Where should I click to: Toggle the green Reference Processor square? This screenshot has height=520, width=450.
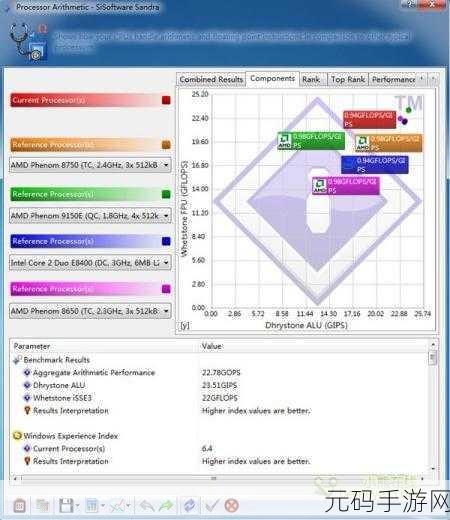166,194
